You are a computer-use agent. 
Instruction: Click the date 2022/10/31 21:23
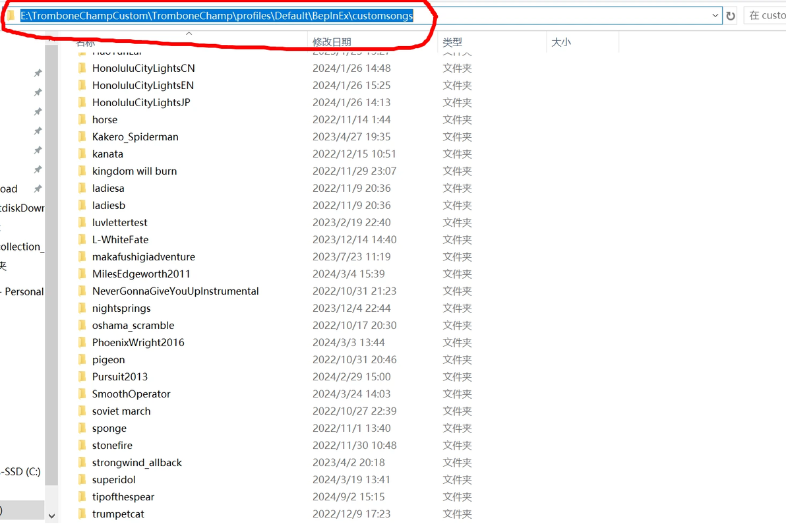[x=354, y=291]
